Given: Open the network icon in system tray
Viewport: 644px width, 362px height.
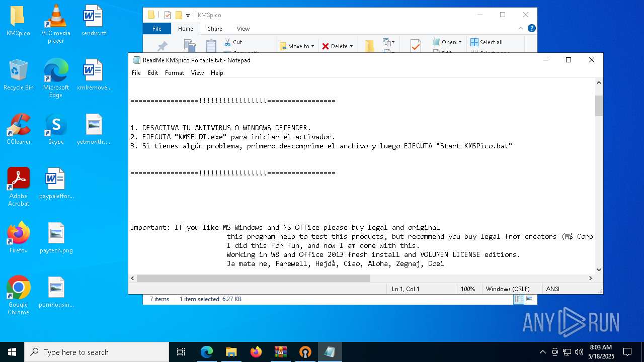Looking at the screenshot, I should [x=567, y=352].
